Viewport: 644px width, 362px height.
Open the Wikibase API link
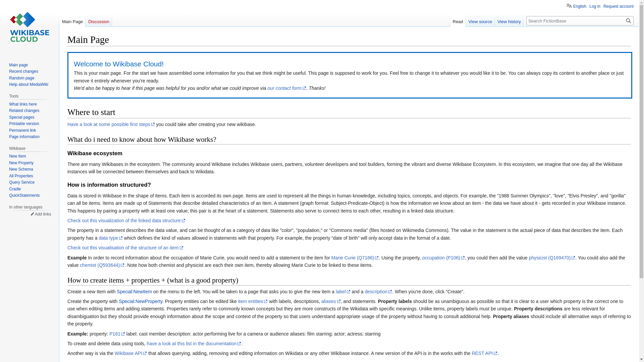[131, 353]
